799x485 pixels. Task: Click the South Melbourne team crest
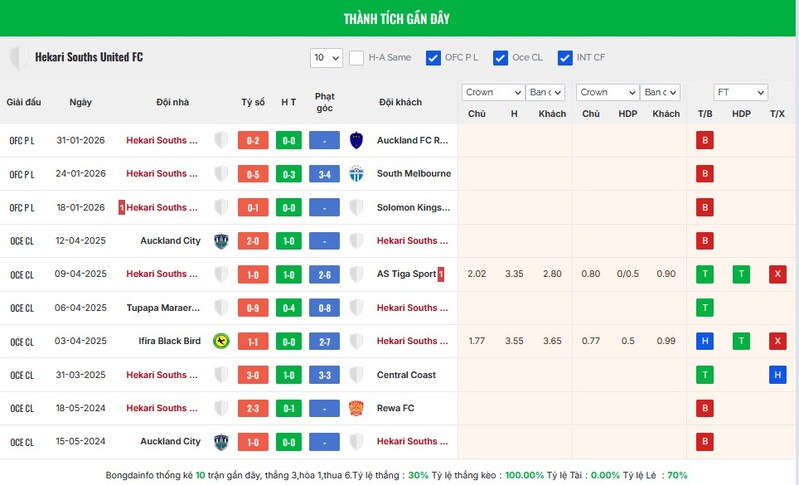click(356, 174)
